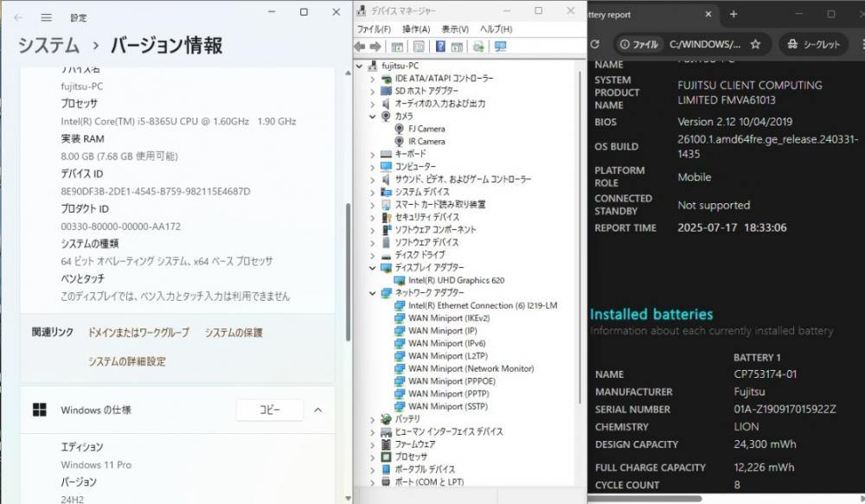Click the file info icon in address bar

(639, 44)
